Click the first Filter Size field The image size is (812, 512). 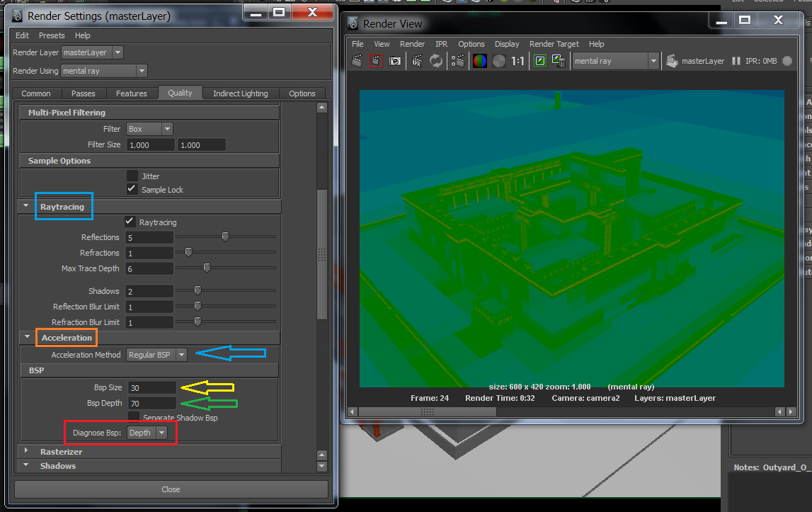[x=150, y=144]
